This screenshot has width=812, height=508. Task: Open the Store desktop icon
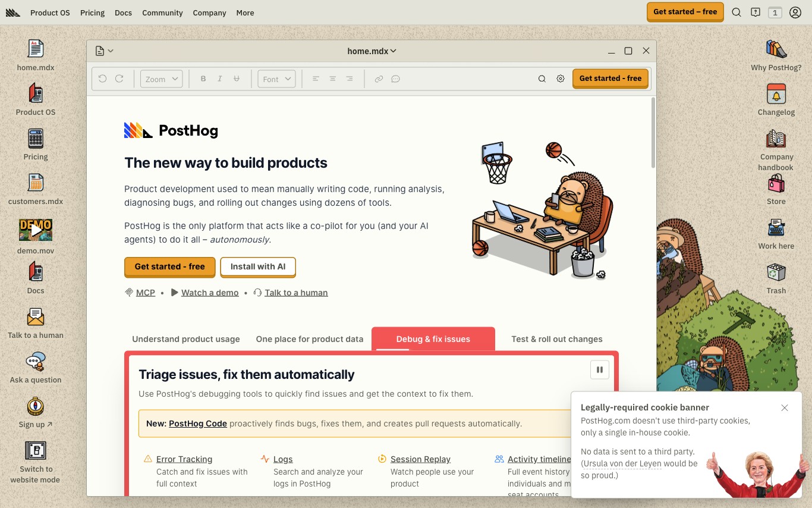pos(776,183)
